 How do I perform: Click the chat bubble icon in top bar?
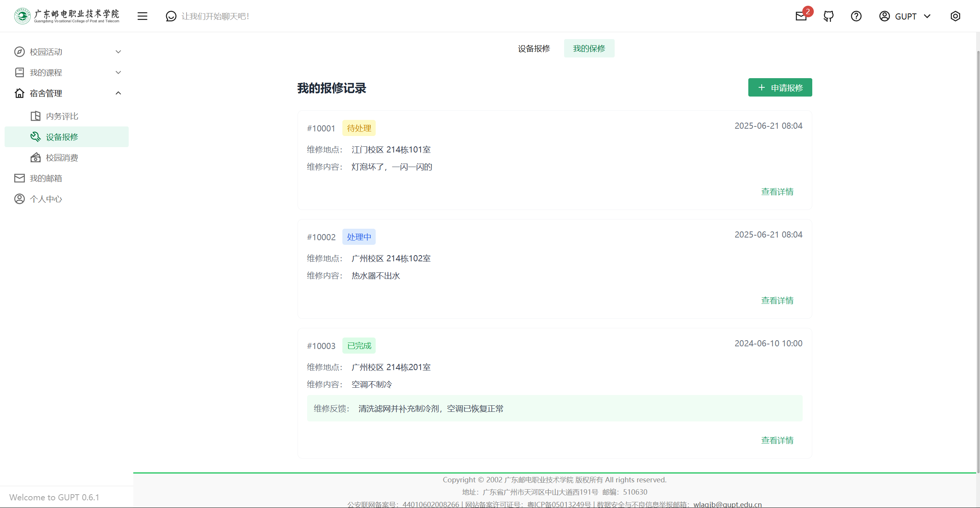(x=171, y=16)
